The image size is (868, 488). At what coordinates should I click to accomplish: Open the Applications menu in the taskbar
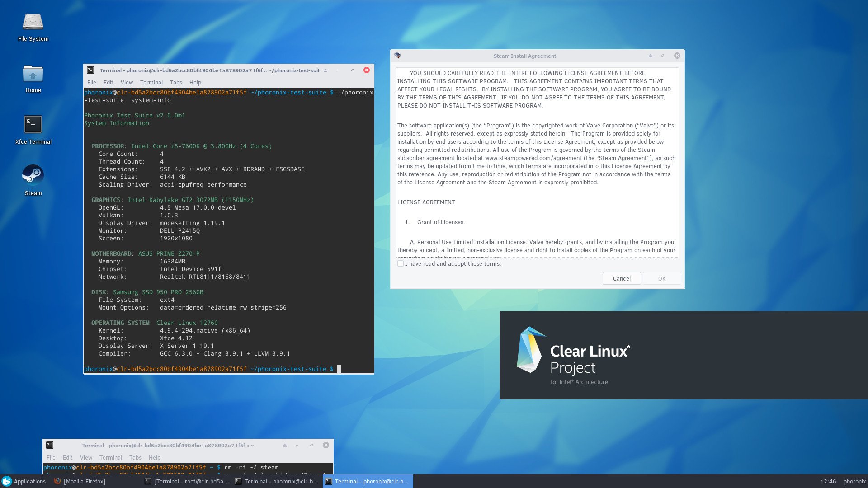point(25,481)
